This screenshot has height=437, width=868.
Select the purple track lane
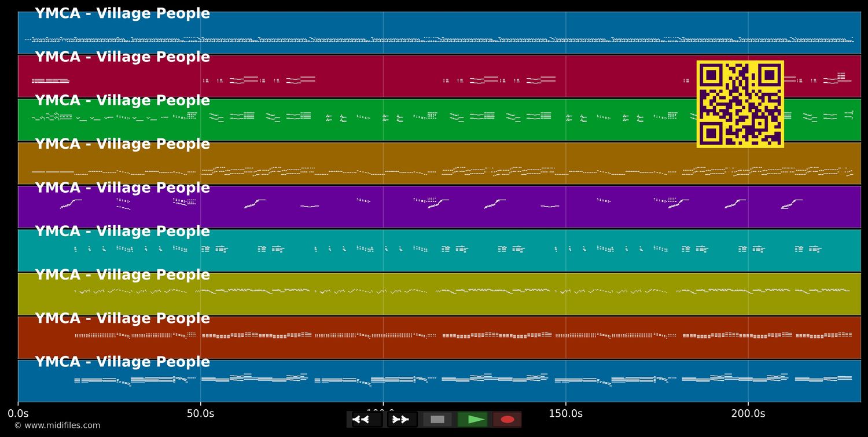click(439, 207)
